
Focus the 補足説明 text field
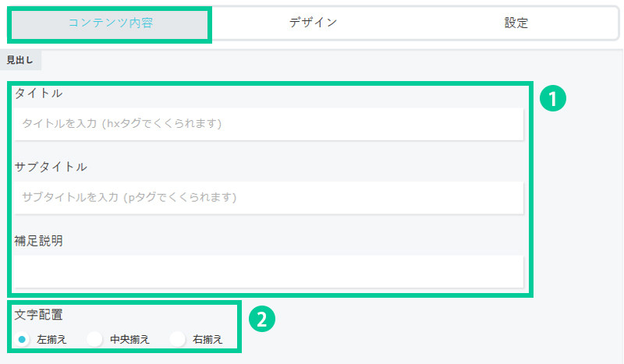pos(268,270)
